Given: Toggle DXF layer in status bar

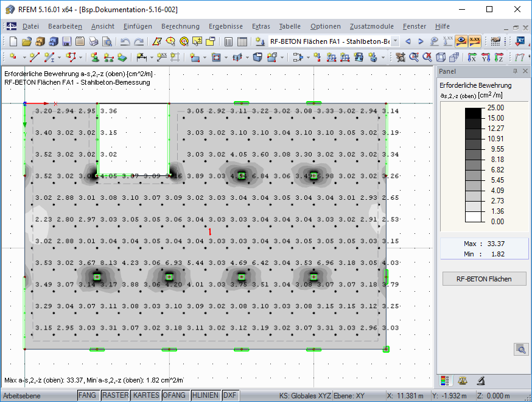Looking at the screenshot, I should click(x=230, y=395).
